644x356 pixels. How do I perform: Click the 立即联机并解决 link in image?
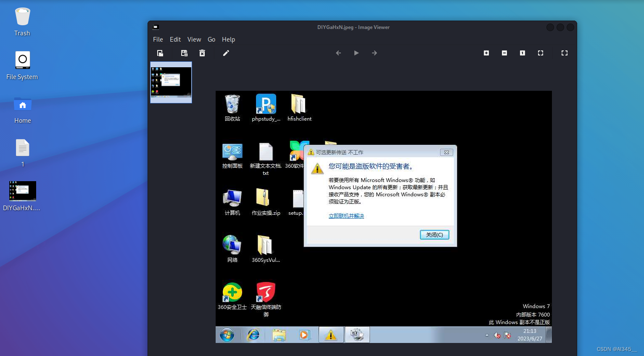tap(346, 216)
